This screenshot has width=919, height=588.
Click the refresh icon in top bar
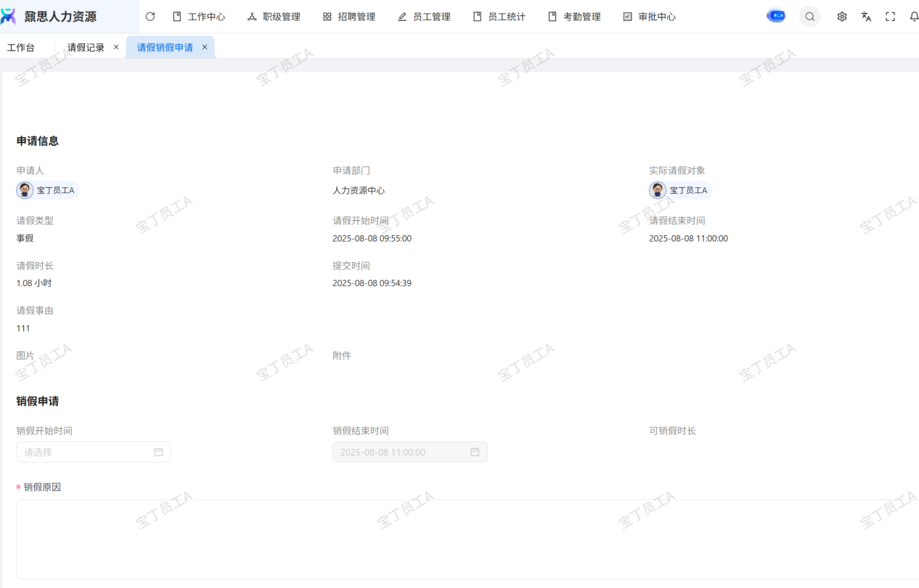click(150, 17)
